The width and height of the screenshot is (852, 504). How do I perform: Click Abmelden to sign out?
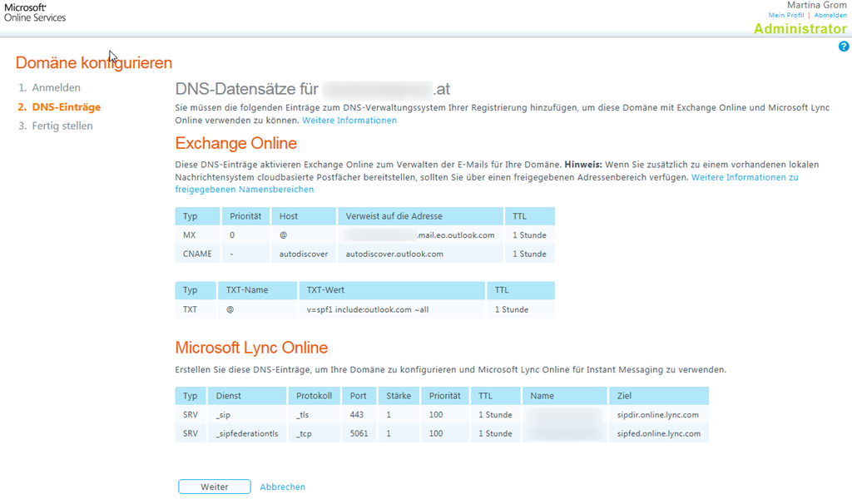click(x=830, y=15)
